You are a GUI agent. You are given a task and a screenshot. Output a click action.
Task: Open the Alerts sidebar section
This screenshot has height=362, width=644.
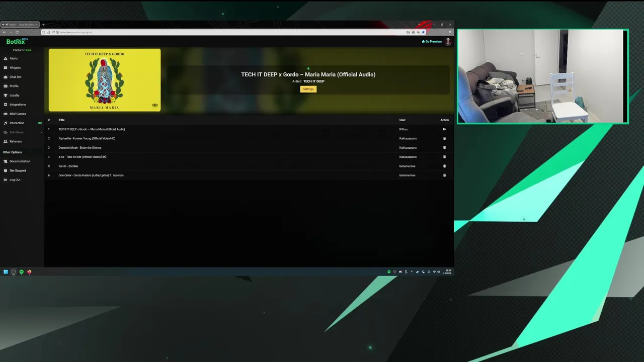coord(14,58)
